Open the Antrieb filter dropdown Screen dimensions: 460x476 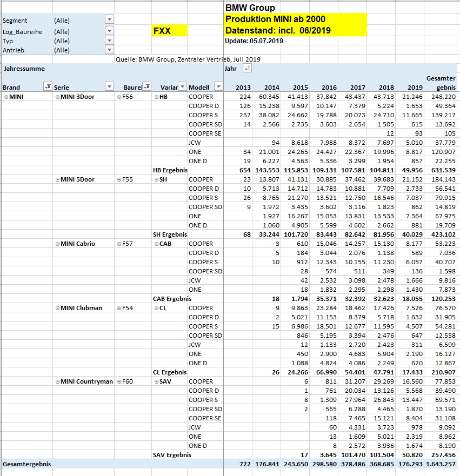(x=109, y=50)
